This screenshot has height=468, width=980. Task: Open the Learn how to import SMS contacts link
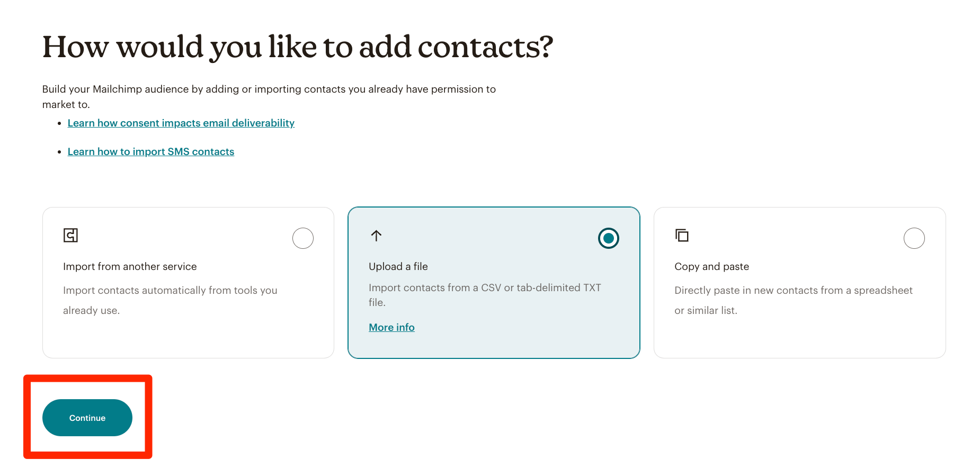pyautogui.click(x=151, y=151)
